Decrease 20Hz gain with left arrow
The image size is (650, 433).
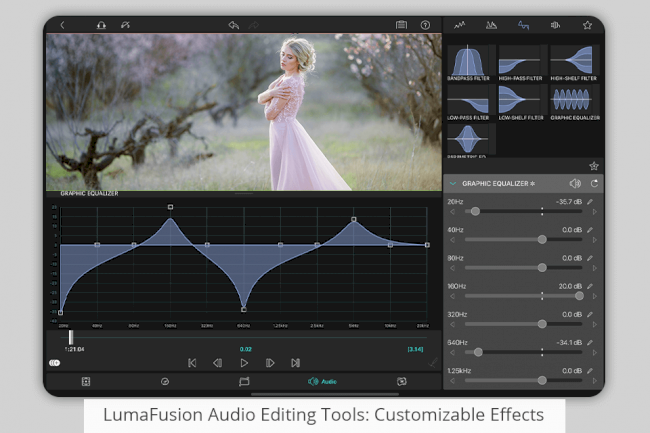click(x=453, y=212)
